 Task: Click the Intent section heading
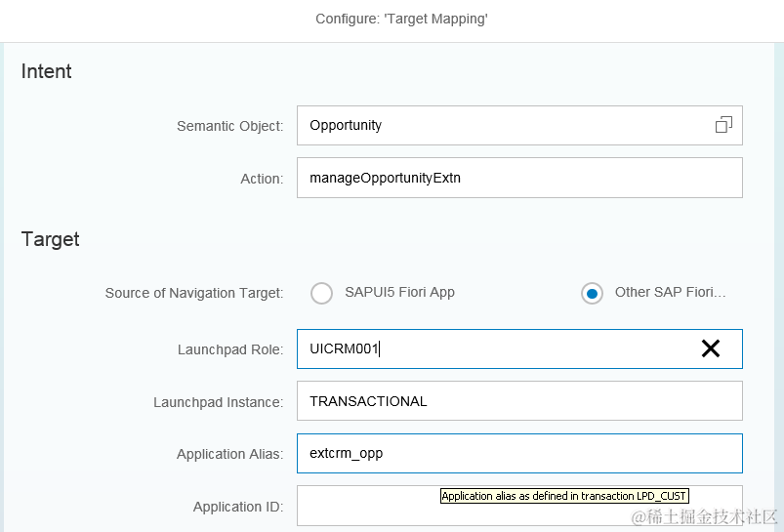pos(47,71)
